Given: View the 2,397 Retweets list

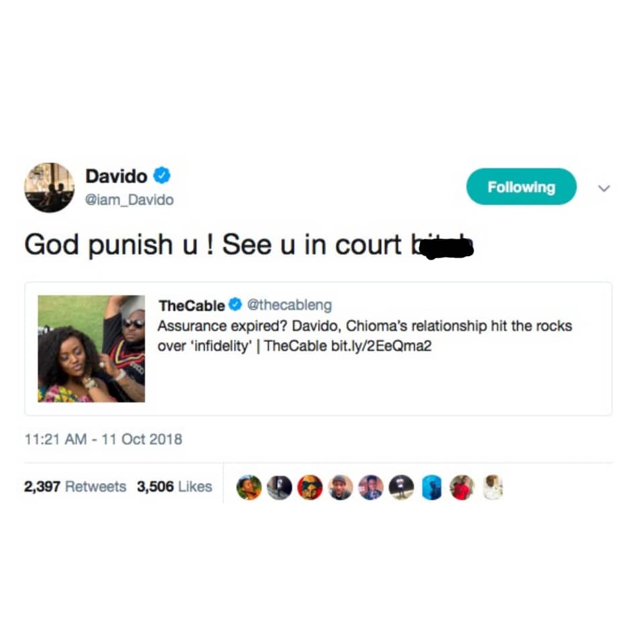Looking at the screenshot, I should pyautogui.click(x=75, y=487).
